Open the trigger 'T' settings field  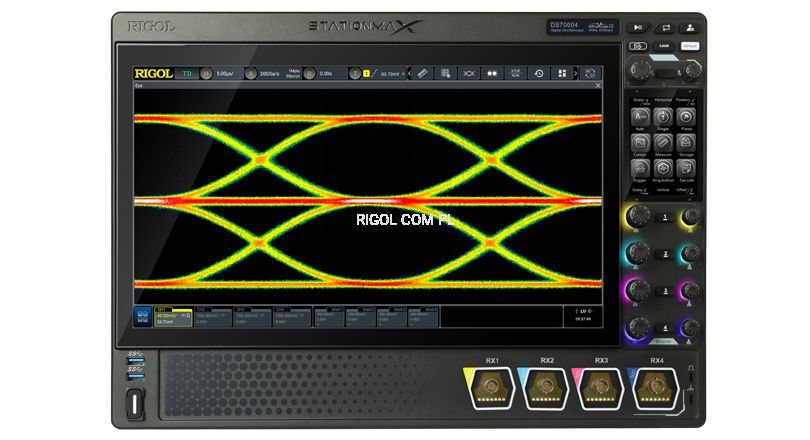[x=353, y=73]
